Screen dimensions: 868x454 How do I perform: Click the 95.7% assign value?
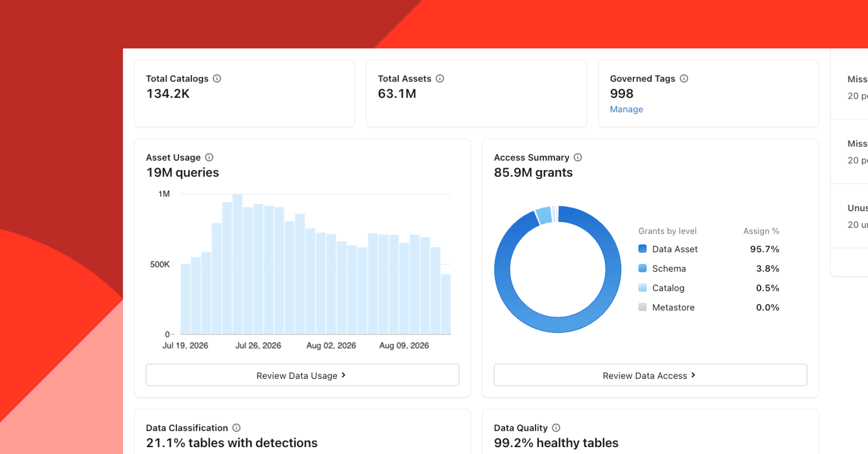coord(765,249)
